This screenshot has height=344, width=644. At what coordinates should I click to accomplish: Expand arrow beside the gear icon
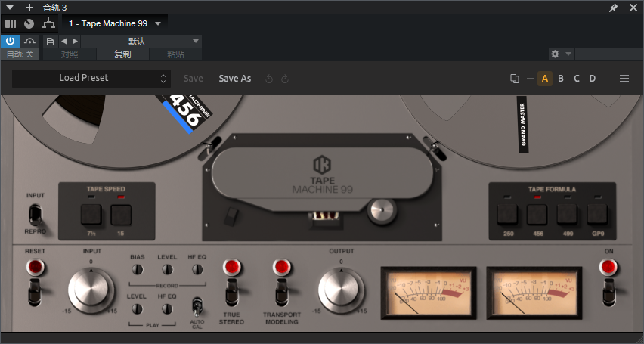(568, 54)
